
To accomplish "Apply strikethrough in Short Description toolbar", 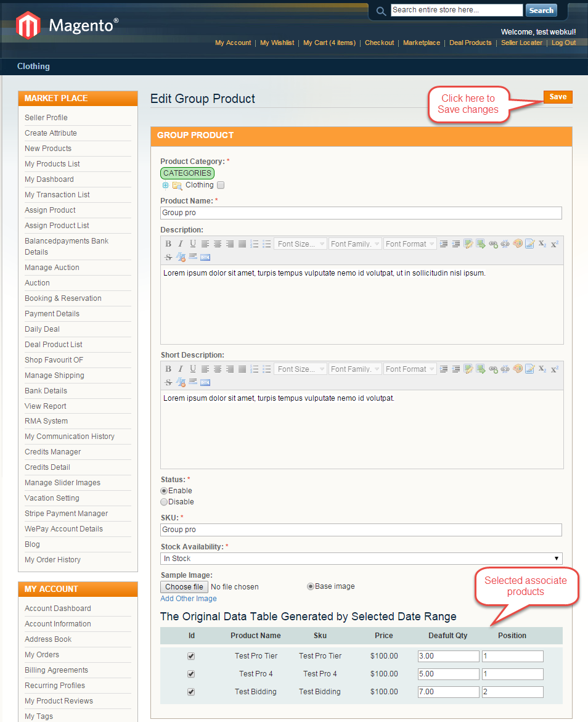I will point(168,382).
